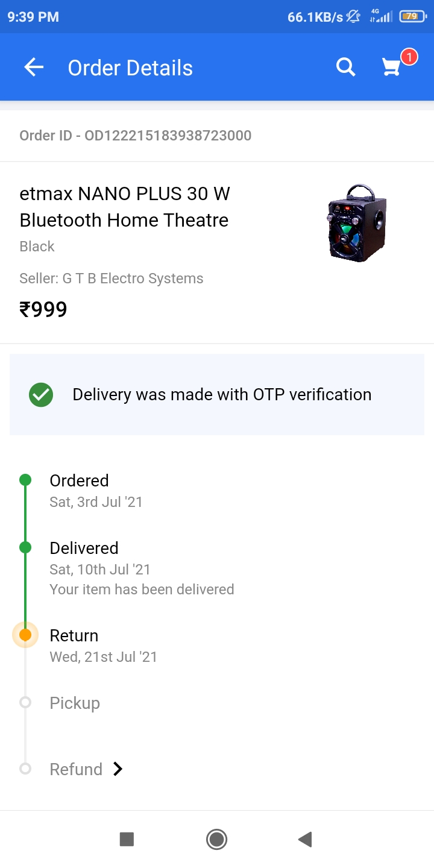434x868 pixels.
Task: Tap the Return step label
Action: click(x=74, y=635)
